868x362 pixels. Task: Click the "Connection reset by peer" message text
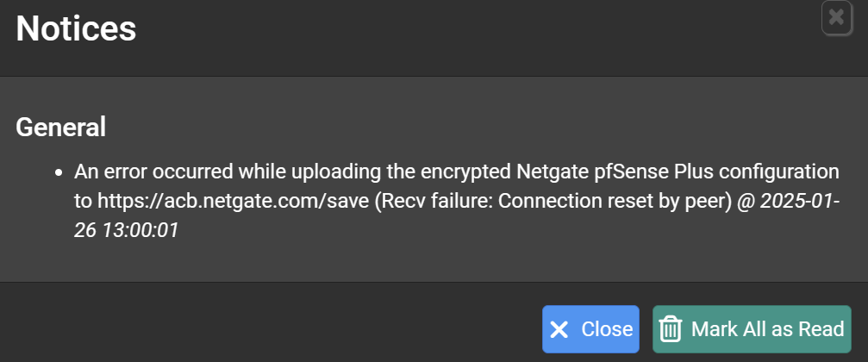pos(612,201)
